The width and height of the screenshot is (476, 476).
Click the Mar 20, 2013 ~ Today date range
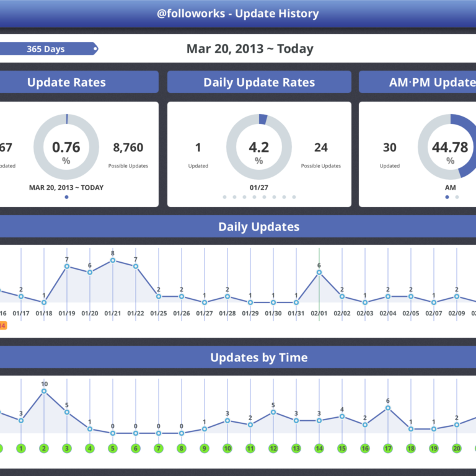point(250,49)
